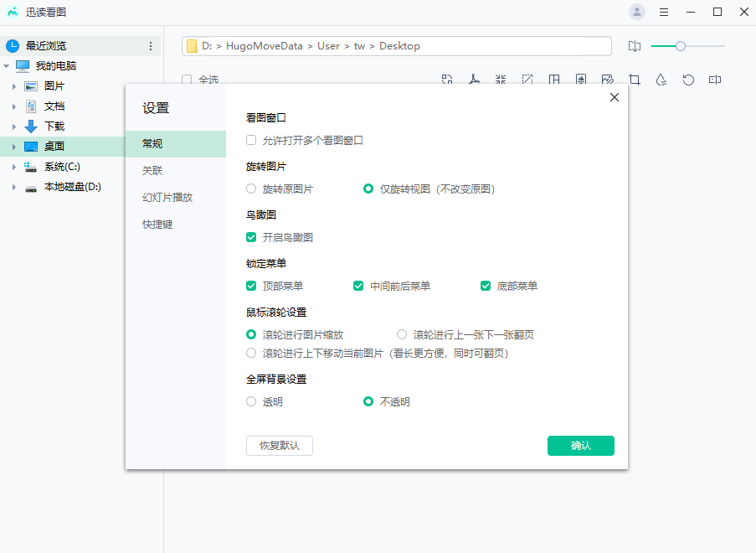
Task: Click the rotate toolbar icon
Action: [x=688, y=80]
